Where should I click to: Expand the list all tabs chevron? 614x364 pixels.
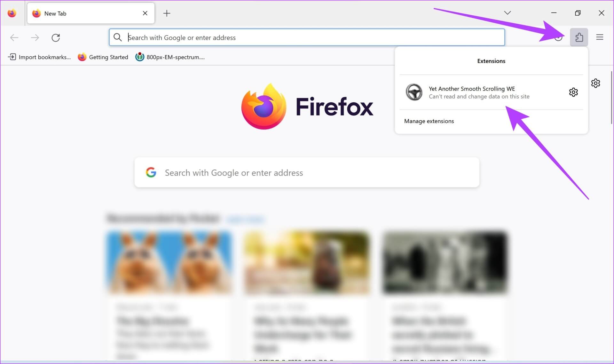[x=507, y=13]
